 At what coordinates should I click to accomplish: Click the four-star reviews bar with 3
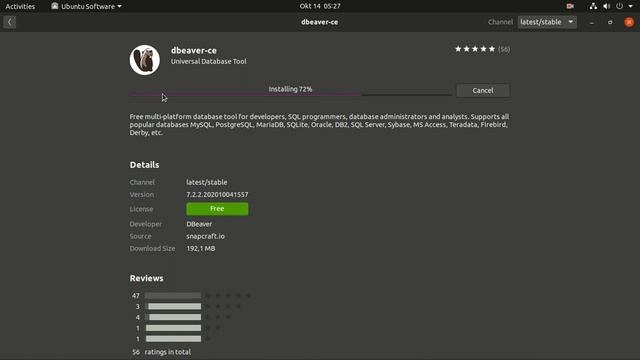coord(173,307)
